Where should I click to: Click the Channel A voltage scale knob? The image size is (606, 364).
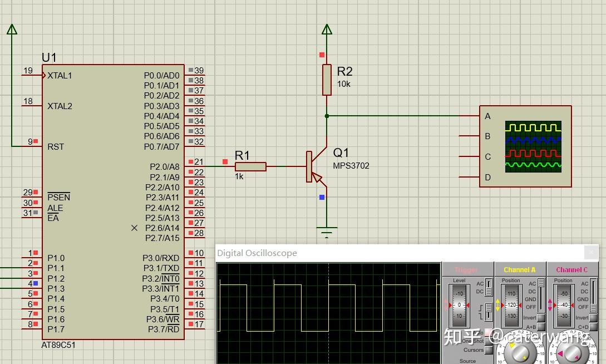(521, 352)
